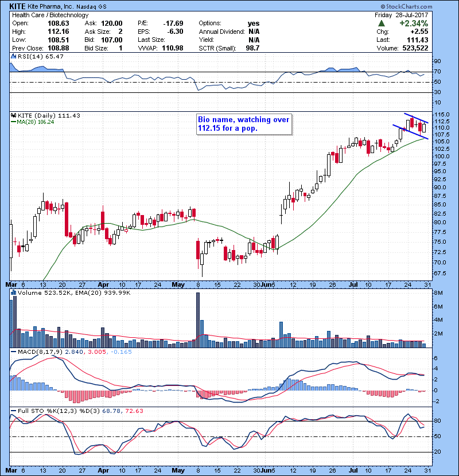The image size is (459, 476).
Task: Click the KITE ticker symbol in the header
Action: click(x=17, y=6)
